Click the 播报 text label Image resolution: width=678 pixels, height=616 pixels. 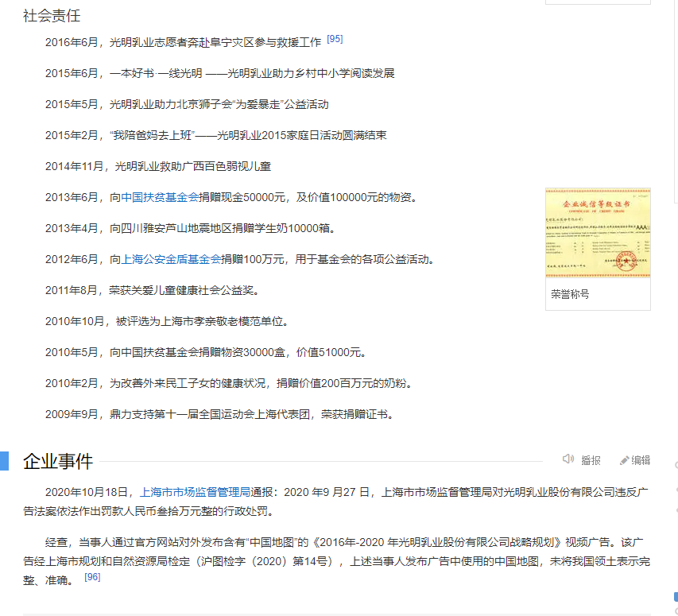[591, 461]
